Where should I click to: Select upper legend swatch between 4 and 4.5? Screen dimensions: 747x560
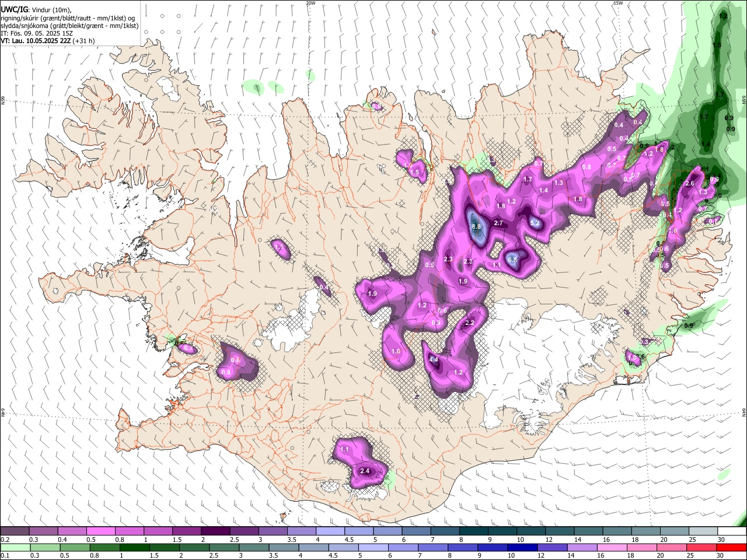tap(330, 531)
